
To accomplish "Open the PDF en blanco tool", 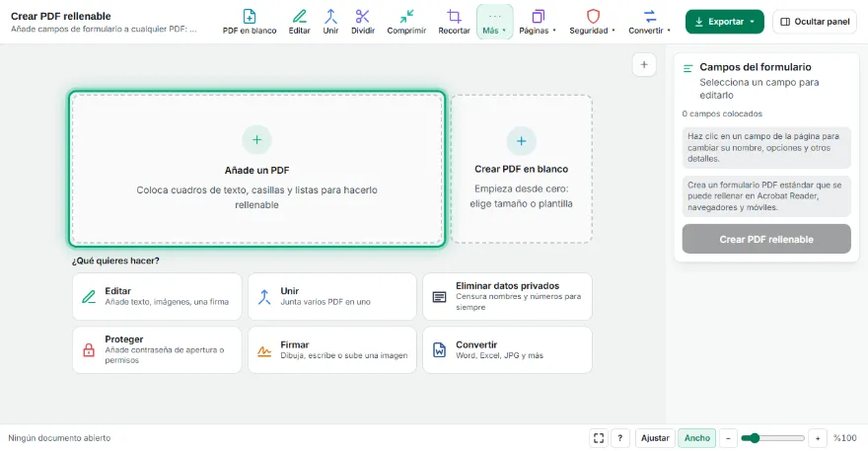I will pos(250,22).
